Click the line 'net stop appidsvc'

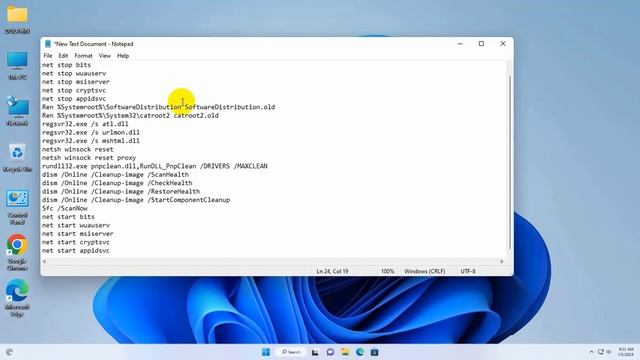coord(74,99)
